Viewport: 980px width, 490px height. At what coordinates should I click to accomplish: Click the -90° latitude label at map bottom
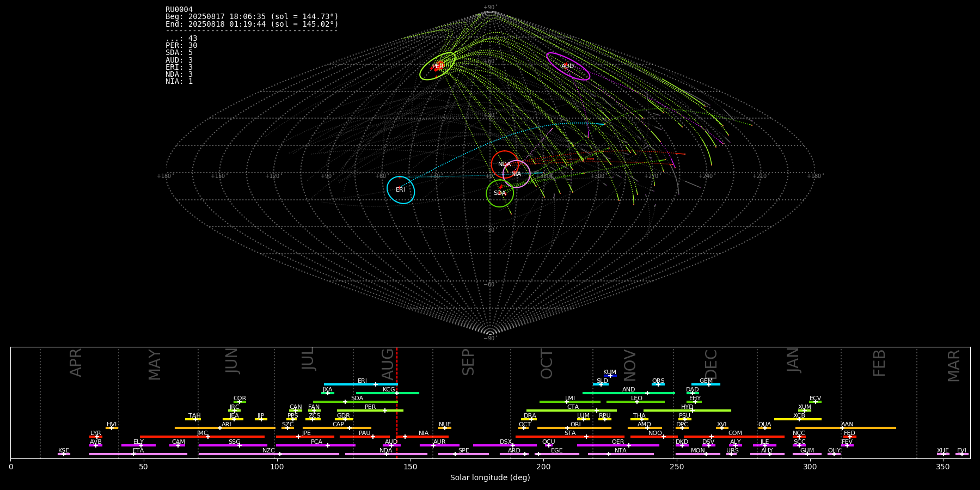(x=490, y=339)
